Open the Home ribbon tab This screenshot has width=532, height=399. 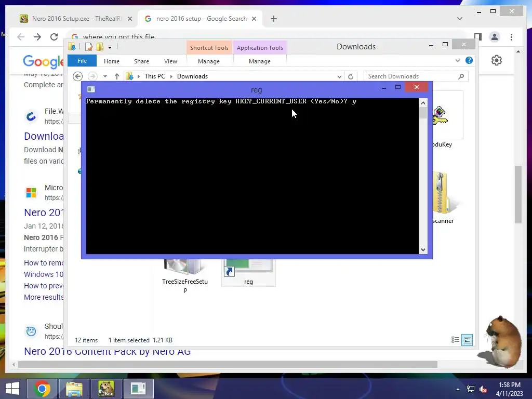[x=112, y=61]
